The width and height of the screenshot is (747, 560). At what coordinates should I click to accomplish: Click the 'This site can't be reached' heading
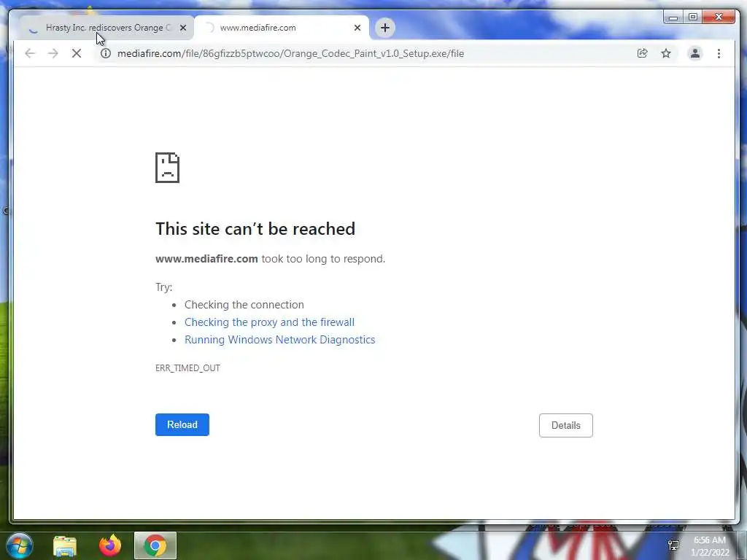tap(255, 229)
